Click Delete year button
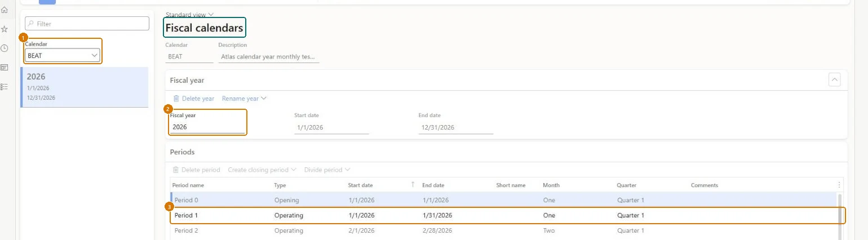 tap(193, 99)
